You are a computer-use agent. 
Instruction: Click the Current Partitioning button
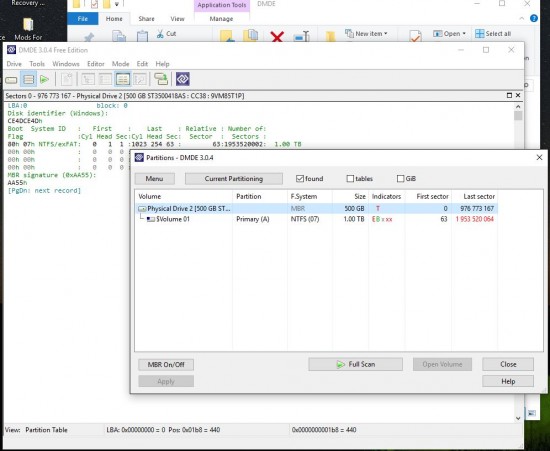[x=234, y=179]
